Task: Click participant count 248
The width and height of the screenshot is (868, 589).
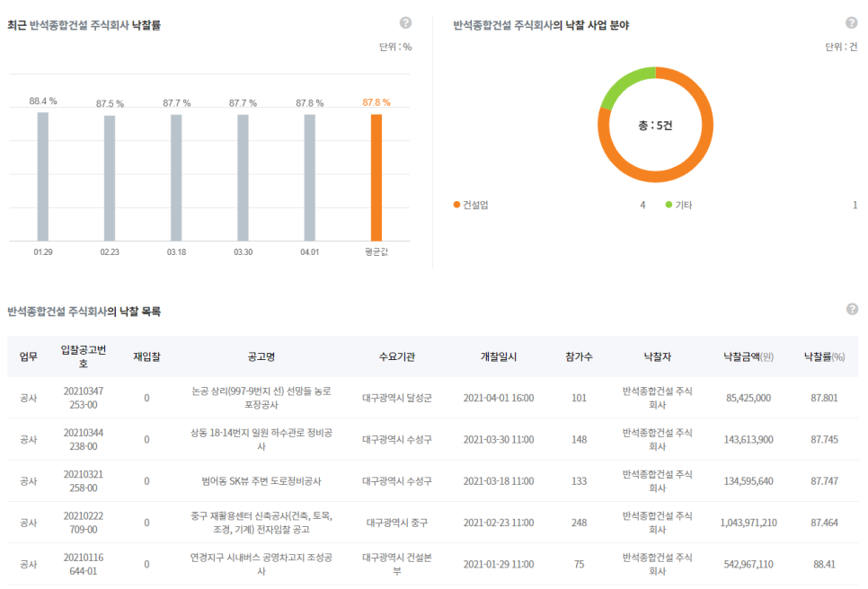Action: (x=579, y=522)
